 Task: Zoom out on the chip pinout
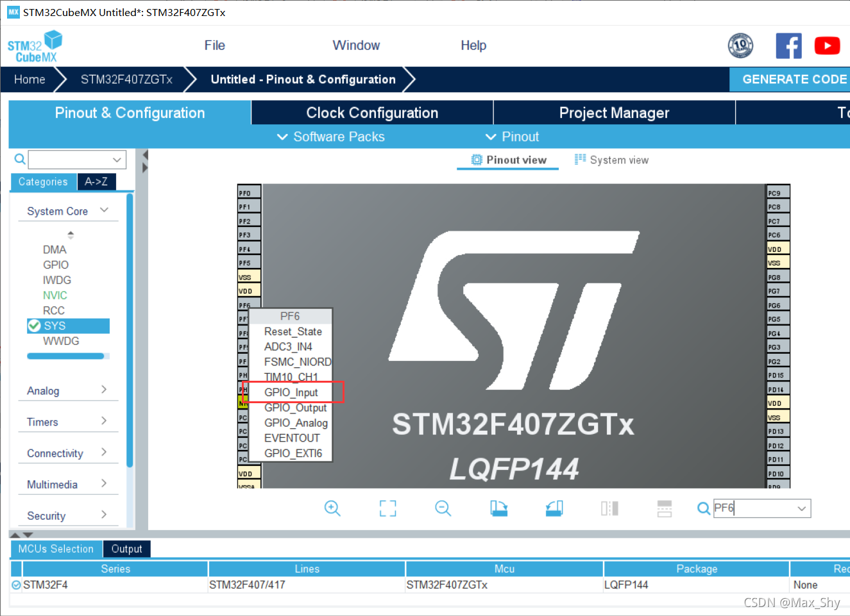pyautogui.click(x=443, y=508)
